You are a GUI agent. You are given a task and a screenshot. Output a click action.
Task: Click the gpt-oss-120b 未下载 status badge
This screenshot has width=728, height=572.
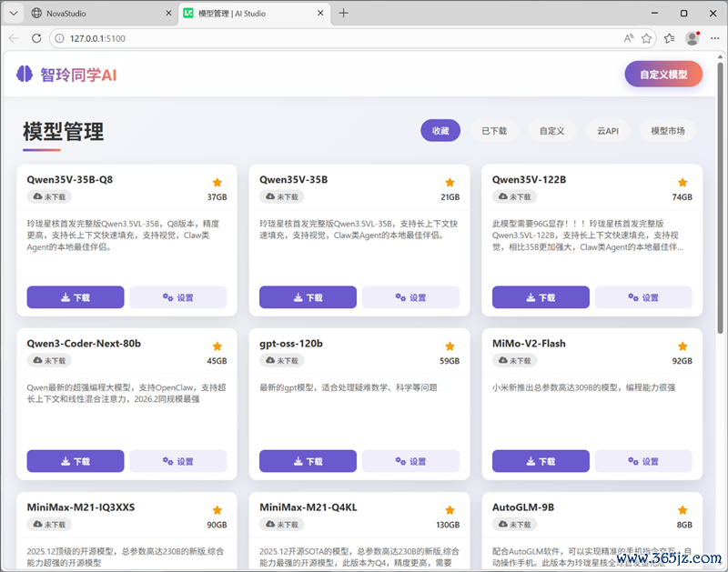282,360
